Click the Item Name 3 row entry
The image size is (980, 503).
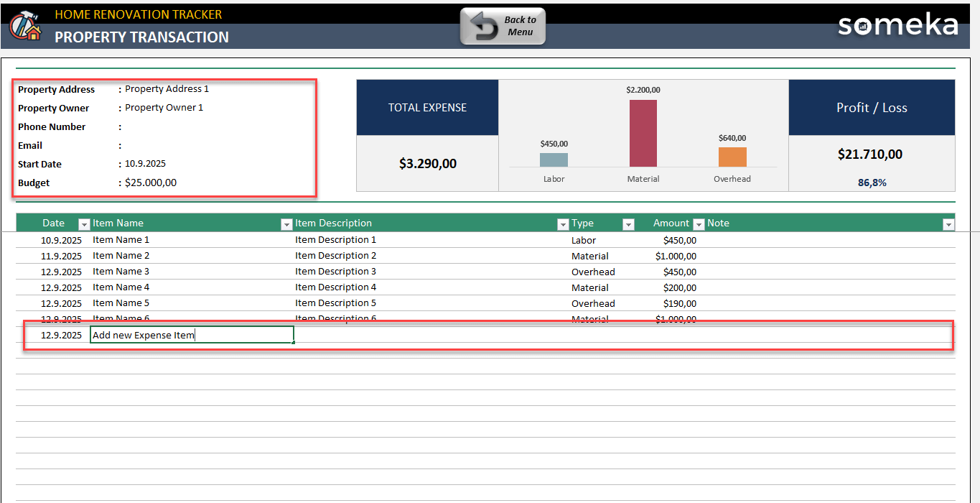120,271
